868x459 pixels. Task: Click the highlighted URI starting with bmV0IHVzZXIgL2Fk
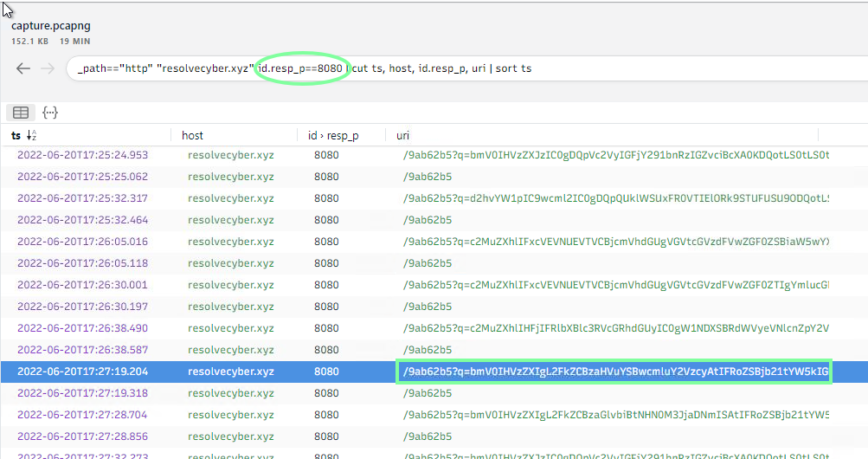click(613, 372)
